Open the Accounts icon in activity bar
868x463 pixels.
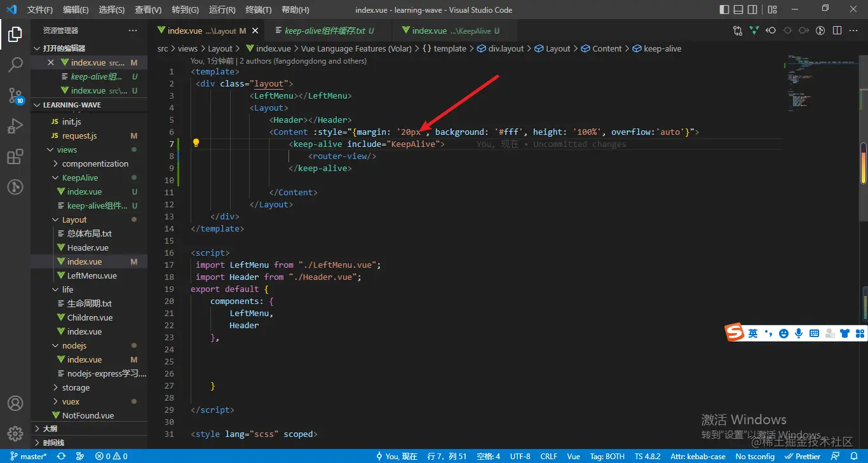click(x=15, y=403)
